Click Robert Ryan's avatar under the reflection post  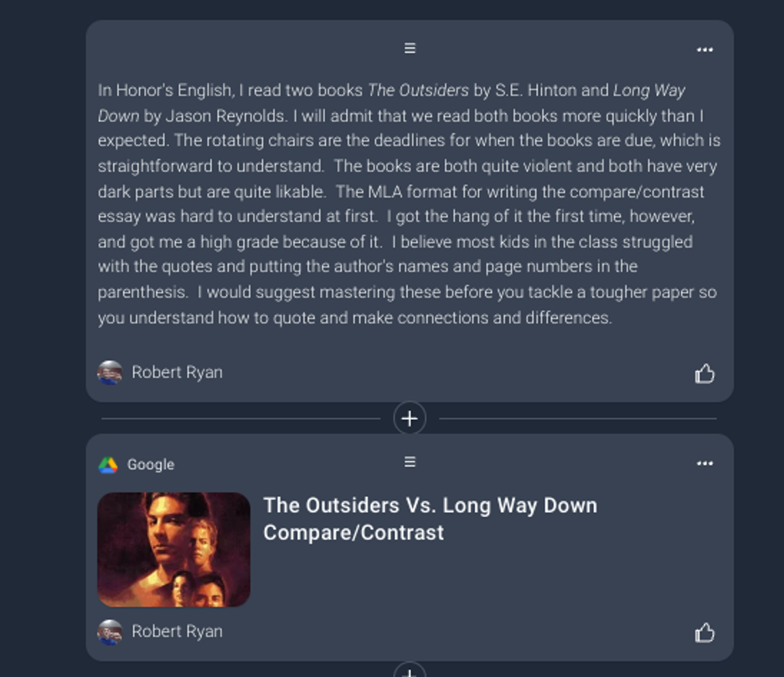pyautogui.click(x=110, y=372)
